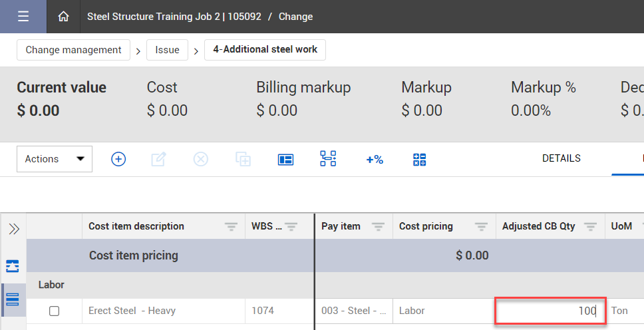644x330 pixels.
Task: Expand side panel with double chevron
Action: click(13, 229)
